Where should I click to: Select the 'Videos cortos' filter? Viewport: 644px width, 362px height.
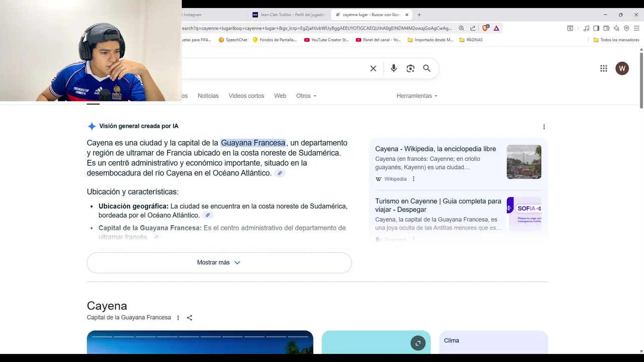[246, 96]
